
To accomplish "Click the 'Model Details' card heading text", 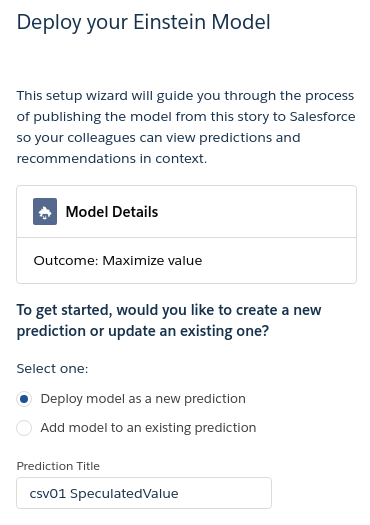I will pos(112,212).
